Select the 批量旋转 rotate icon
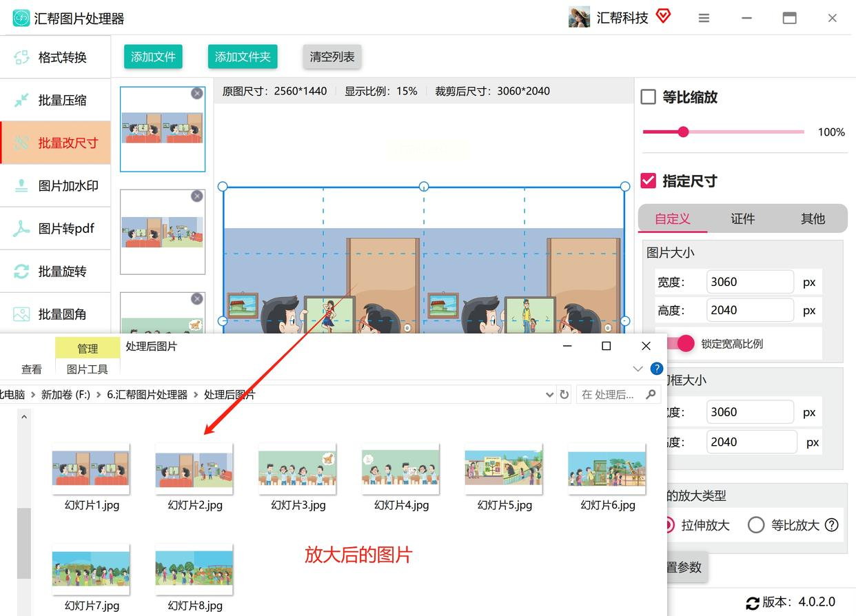This screenshot has height=616, width=856. click(21, 271)
